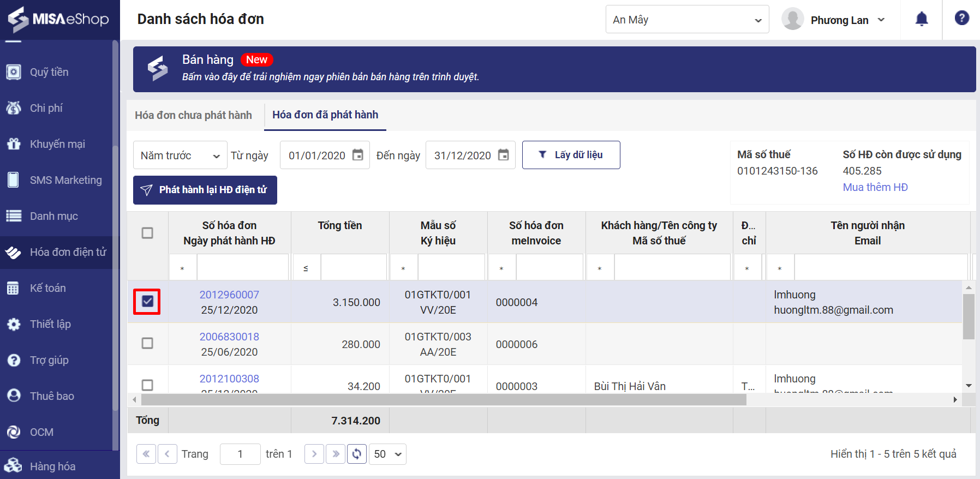Switch to Hóa đơn chưa phát hành tab
980x479 pixels.
click(x=194, y=115)
